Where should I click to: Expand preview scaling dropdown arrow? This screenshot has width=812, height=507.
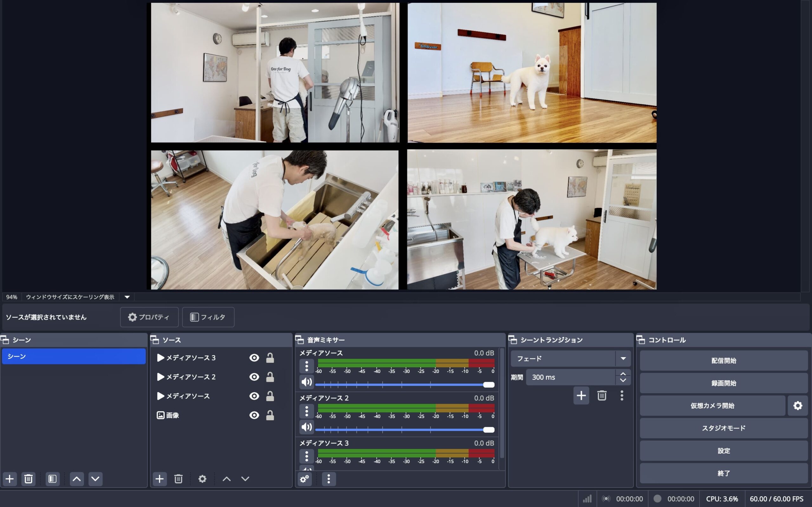tap(127, 297)
